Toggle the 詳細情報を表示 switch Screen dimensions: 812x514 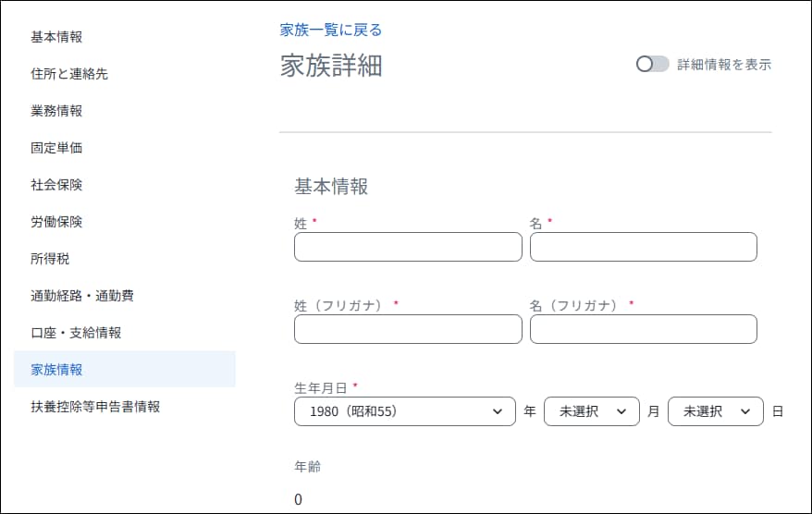[x=652, y=64]
